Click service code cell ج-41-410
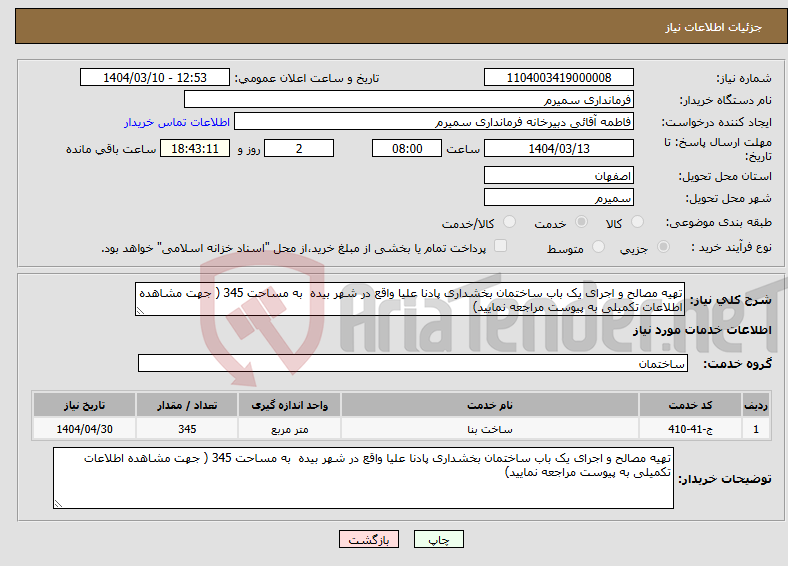This screenshot has width=788, height=566. (x=690, y=429)
